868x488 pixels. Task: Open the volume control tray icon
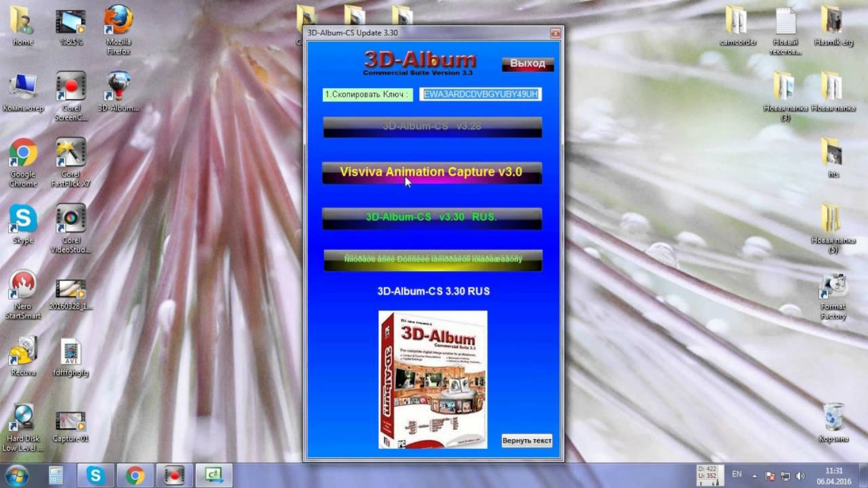click(800, 475)
